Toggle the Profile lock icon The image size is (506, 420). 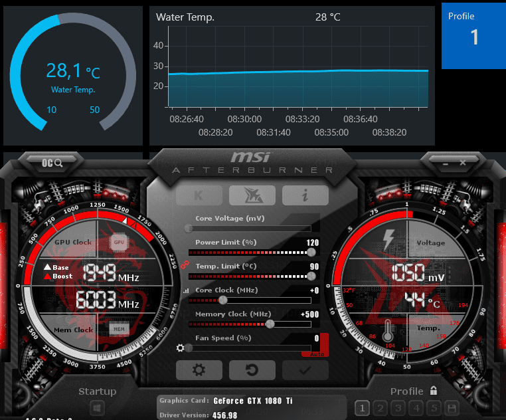pos(434,391)
